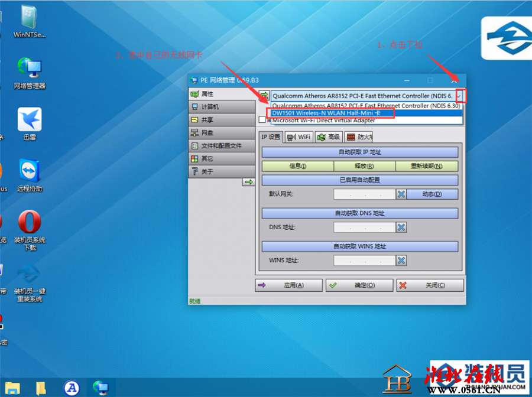Viewport: 532px width, 397px height.
Task: Click into the WINS 地址 field
Action: [x=365, y=261]
